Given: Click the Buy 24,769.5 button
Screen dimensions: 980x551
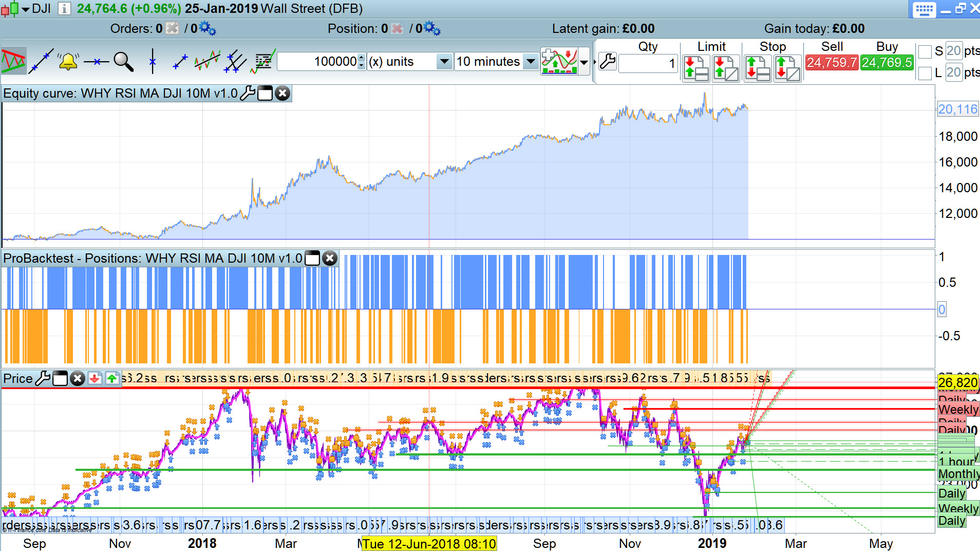Looking at the screenshot, I should (x=887, y=63).
